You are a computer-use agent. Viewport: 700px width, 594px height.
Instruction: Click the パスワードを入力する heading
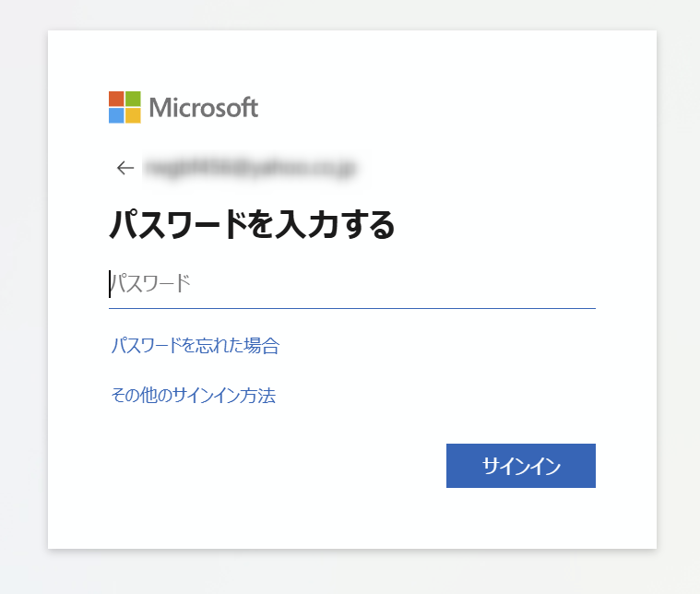point(252,224)
